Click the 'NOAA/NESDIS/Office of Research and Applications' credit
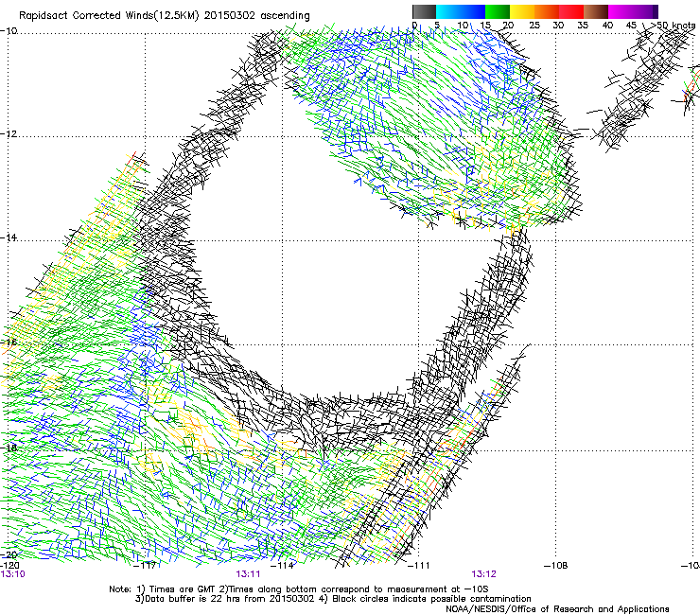Image resolution: width=700 pixels, height=615 pixels. point(557,609)
